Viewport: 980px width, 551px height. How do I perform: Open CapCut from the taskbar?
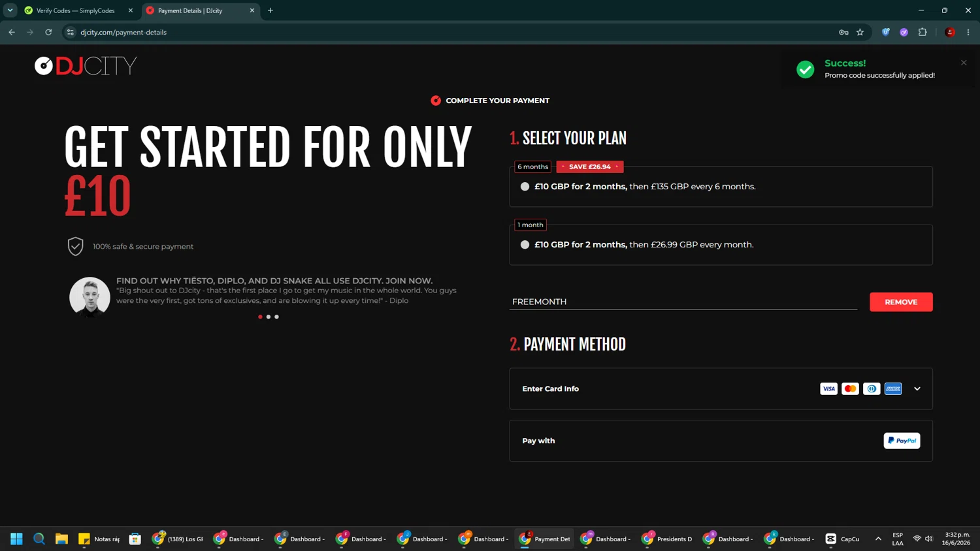(x=842, y=539)
